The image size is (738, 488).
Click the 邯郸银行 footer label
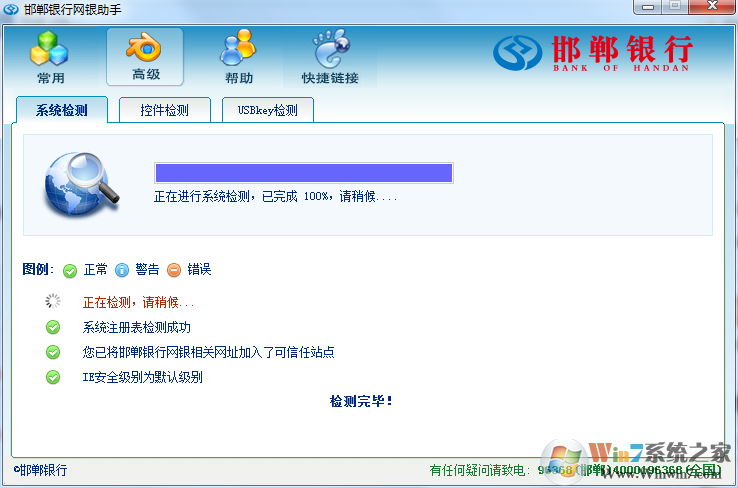(40, 470)
